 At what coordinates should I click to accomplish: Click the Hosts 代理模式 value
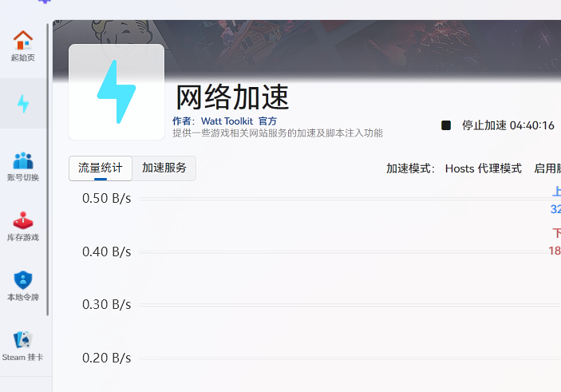484,168
